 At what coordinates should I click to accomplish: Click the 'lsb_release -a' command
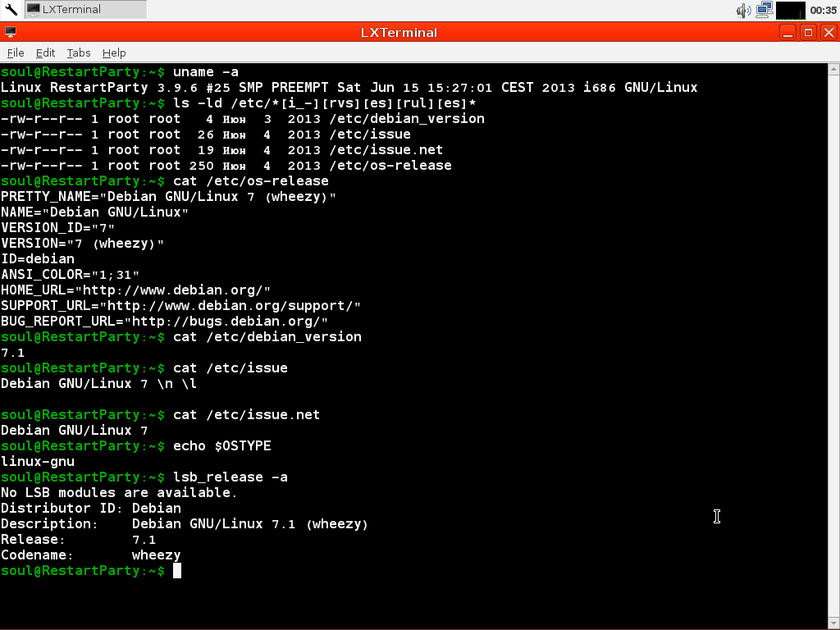coord(231,477)
